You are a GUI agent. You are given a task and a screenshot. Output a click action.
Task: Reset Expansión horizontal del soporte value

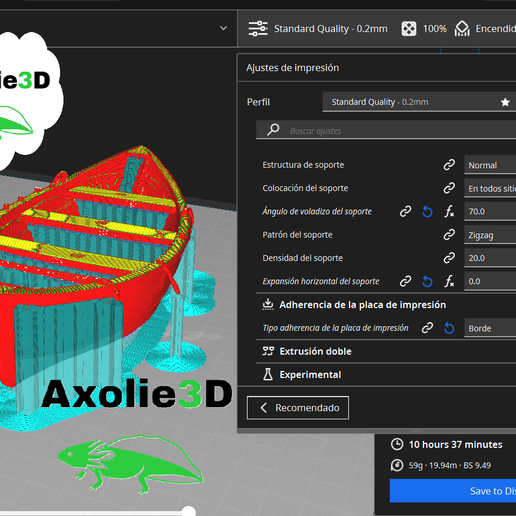(427, 281)
